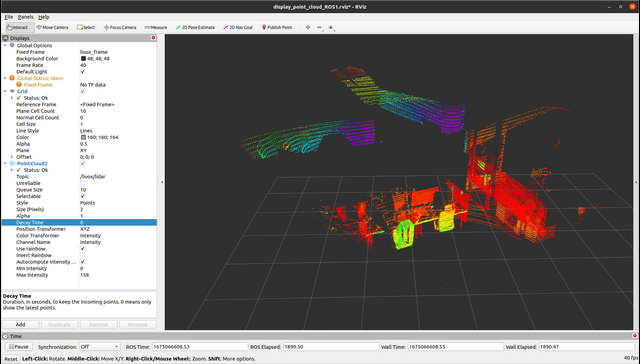Viewport: 640px width, 364px height.
Task: Close the Time panel with red button
Action: pyautogui.click(x=635, y=336)
